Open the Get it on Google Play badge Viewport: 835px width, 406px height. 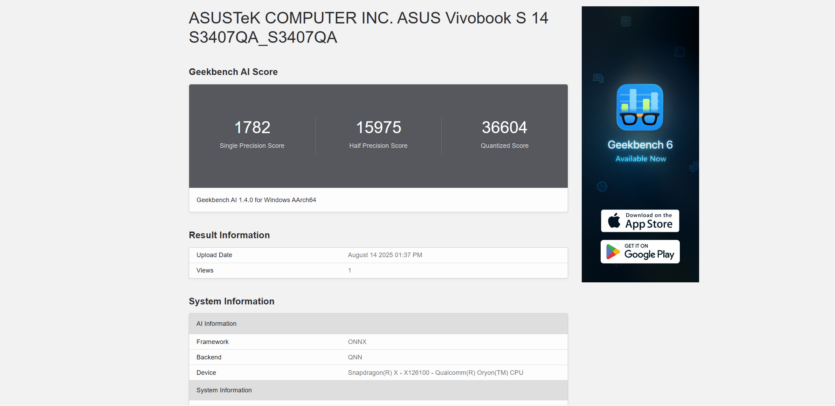point(640,251)
